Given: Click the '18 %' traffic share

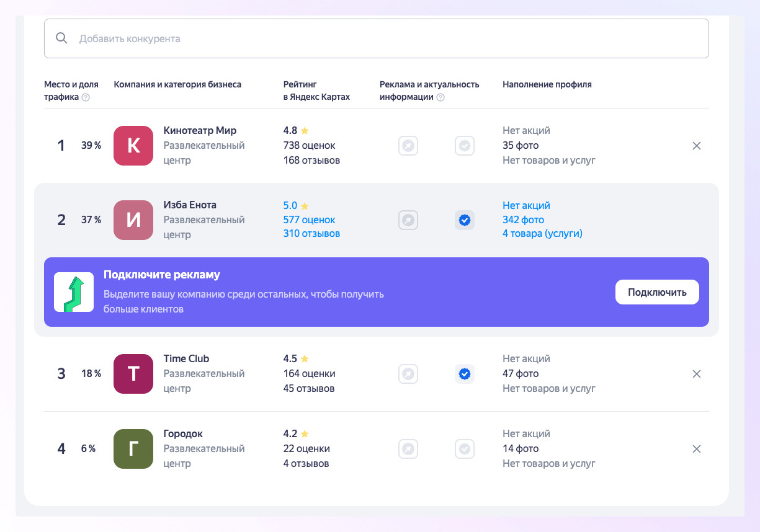Looking at the screenshot, I should [91, 374].
